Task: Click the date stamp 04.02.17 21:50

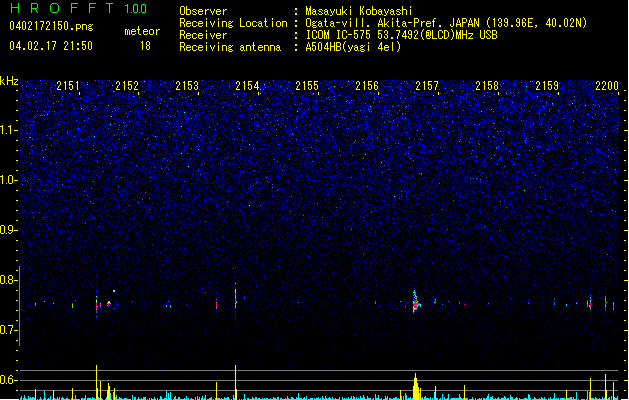Action: coord(51,46)
